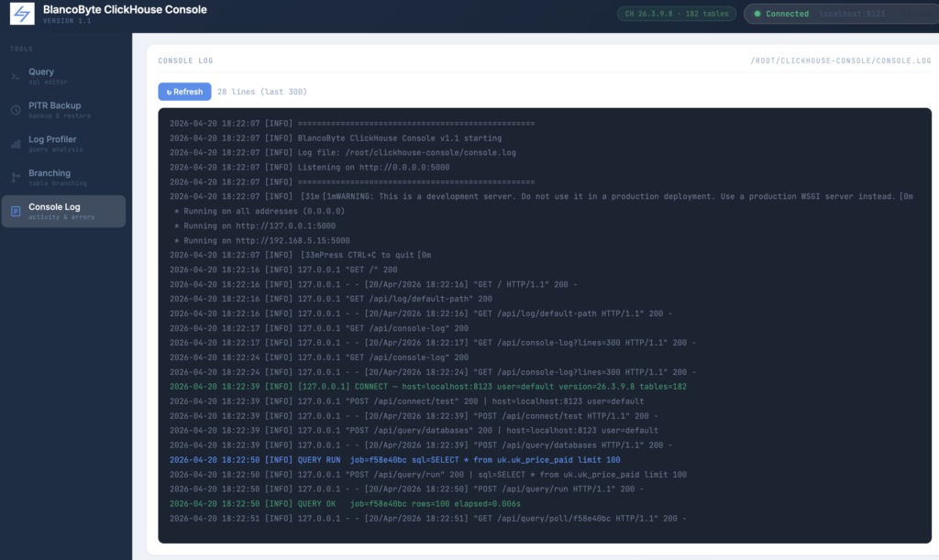Click the Console Log document icon

[16, 211]
